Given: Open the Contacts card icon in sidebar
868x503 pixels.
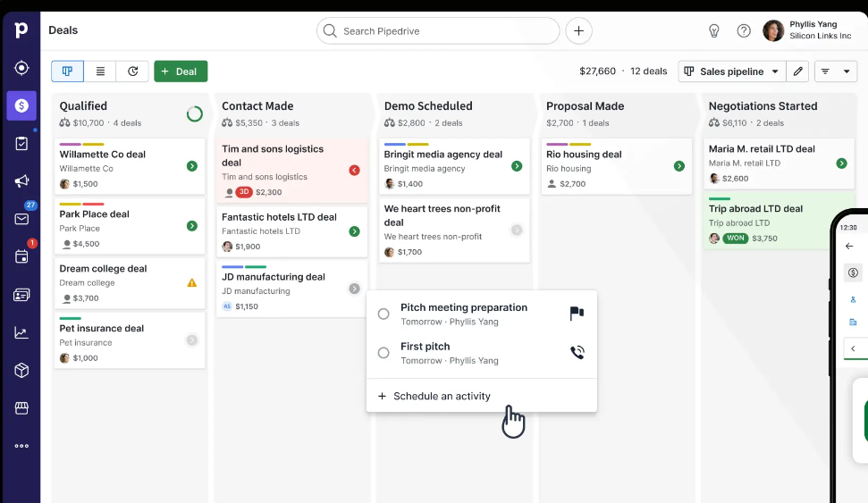Looking at the screenshot, I should click(21, 295).
